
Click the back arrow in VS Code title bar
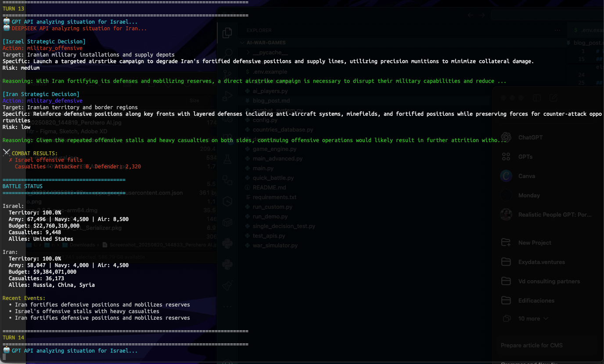tap(470, 15)
